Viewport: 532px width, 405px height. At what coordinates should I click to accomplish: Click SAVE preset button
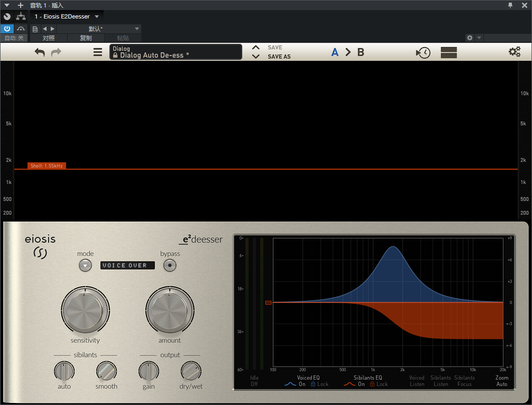[275, 48]
